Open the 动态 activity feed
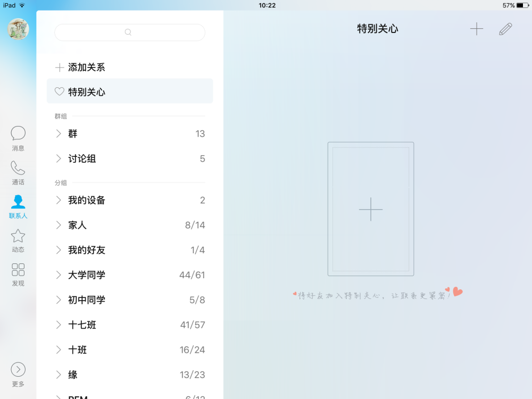 pos(18,239)
